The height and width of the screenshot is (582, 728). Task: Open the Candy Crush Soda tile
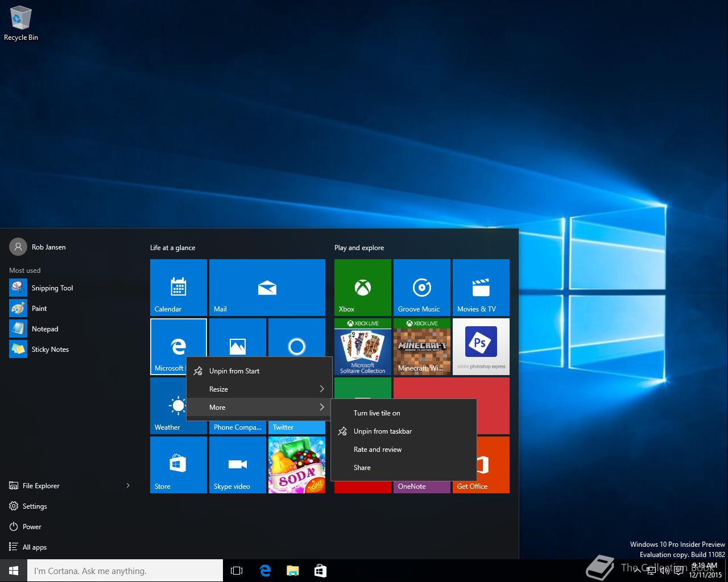[x=297, y=465]
